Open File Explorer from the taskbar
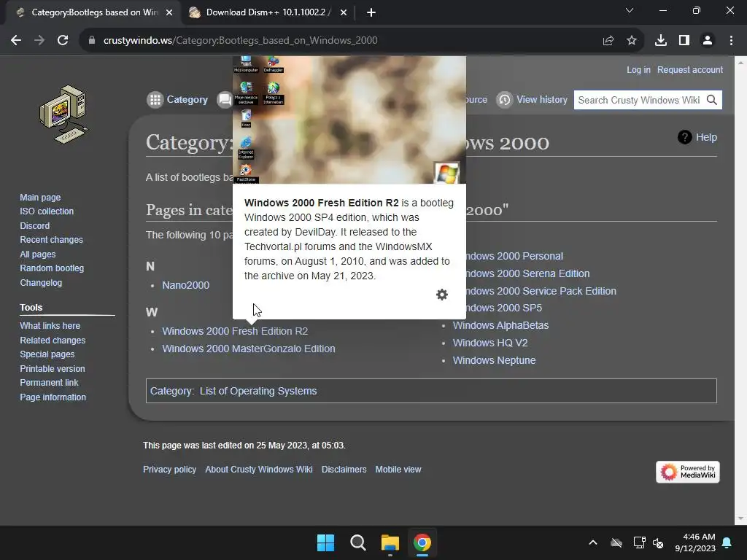 click(x=390, y=542)
